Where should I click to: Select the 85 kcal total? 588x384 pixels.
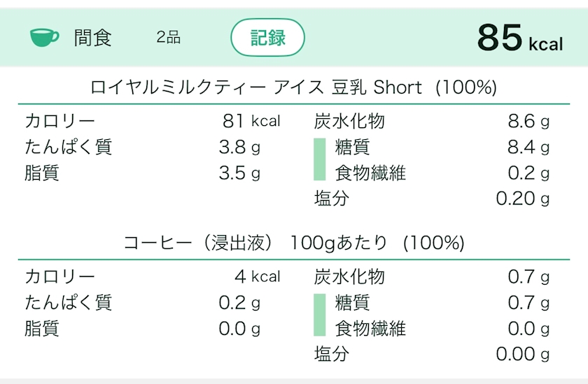click(x=519, y=38)
